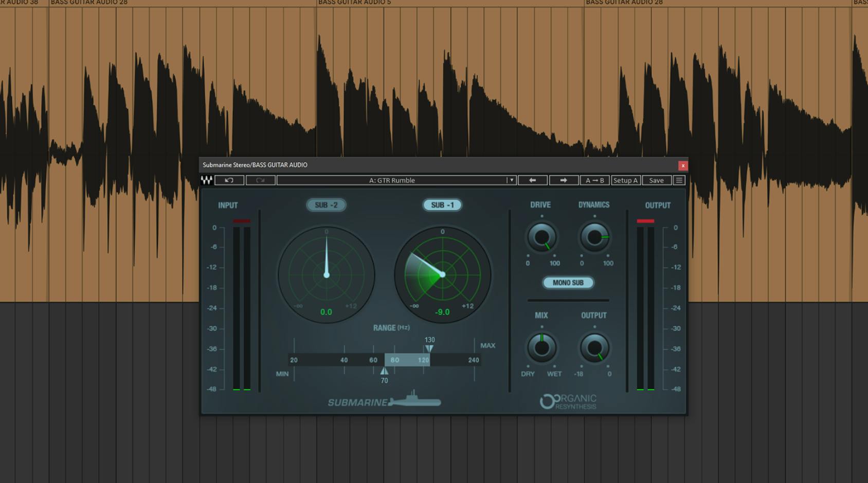This screenshot has height=483, width=868.
Task: Open the plugin hamburger menu
Action: [x=679, y=180]
